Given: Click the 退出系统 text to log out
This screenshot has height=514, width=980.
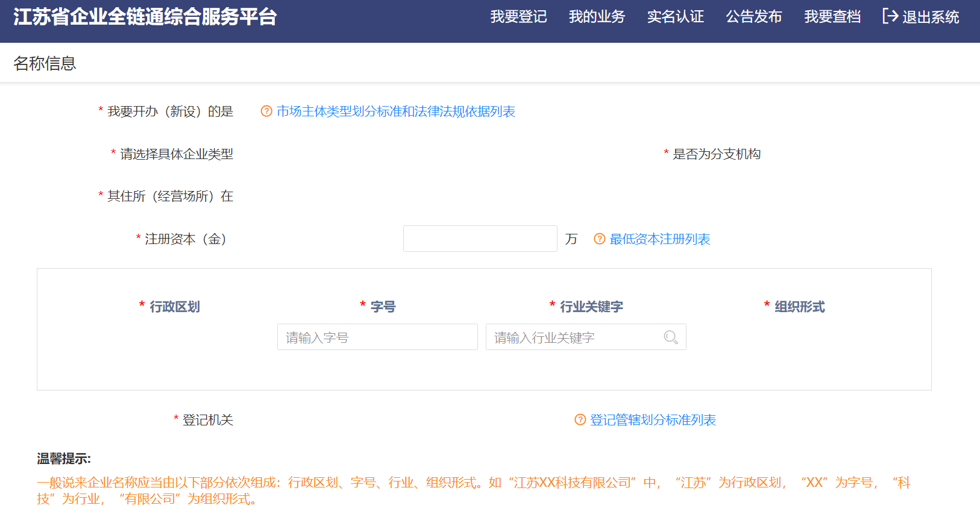Looking at the screenshot, I should coord(931,17).
